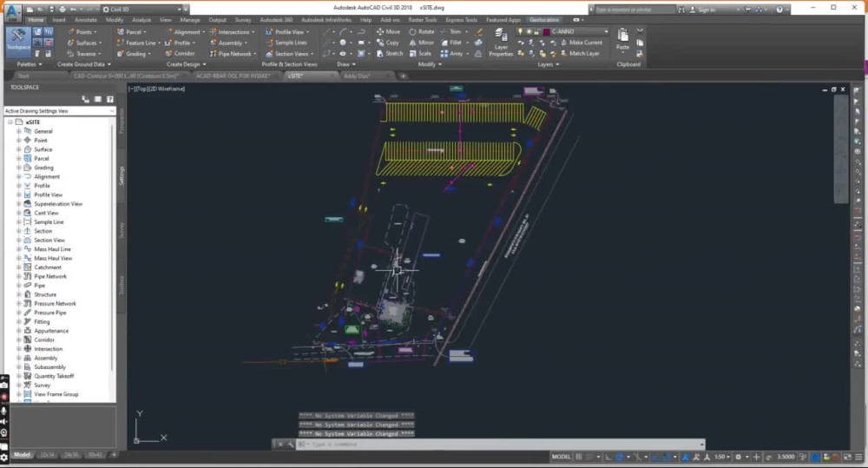Viewport: 868px width, 468px height.
Task: Toggle MODEL space button in status bar
Action: point(561,457)
